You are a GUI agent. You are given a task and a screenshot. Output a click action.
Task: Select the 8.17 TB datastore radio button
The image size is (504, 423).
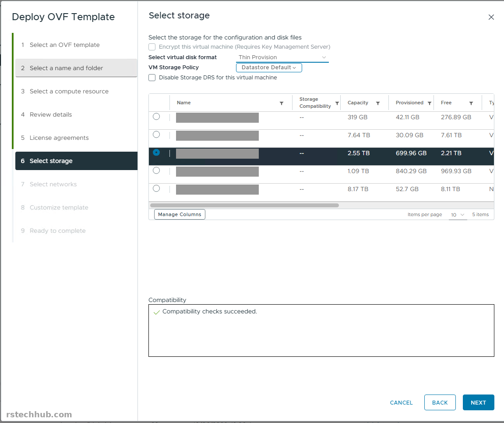156,188
